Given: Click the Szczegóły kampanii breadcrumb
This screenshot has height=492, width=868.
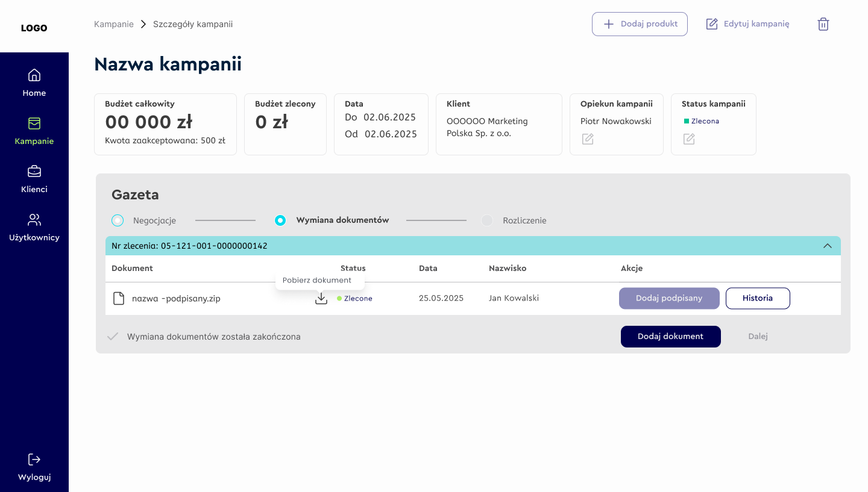Looking at the screenshot, I should tap(193, 24).
